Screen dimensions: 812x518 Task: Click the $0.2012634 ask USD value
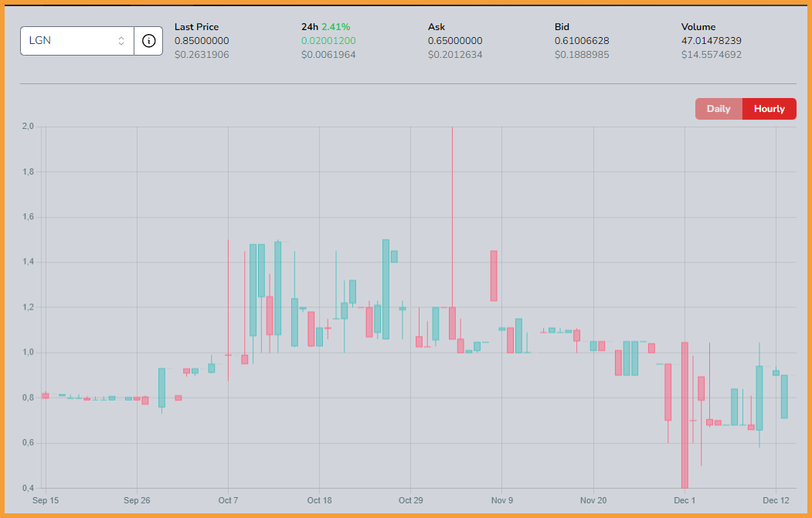455,54
